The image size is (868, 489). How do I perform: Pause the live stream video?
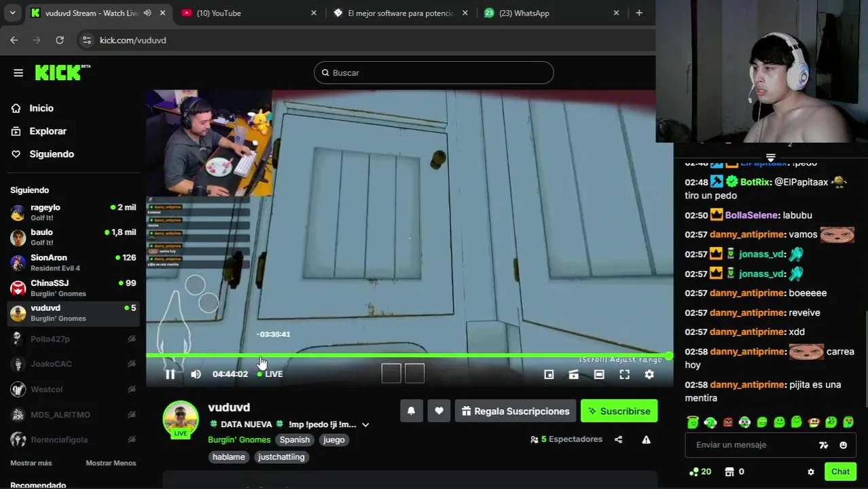click(x=170, y=374)
